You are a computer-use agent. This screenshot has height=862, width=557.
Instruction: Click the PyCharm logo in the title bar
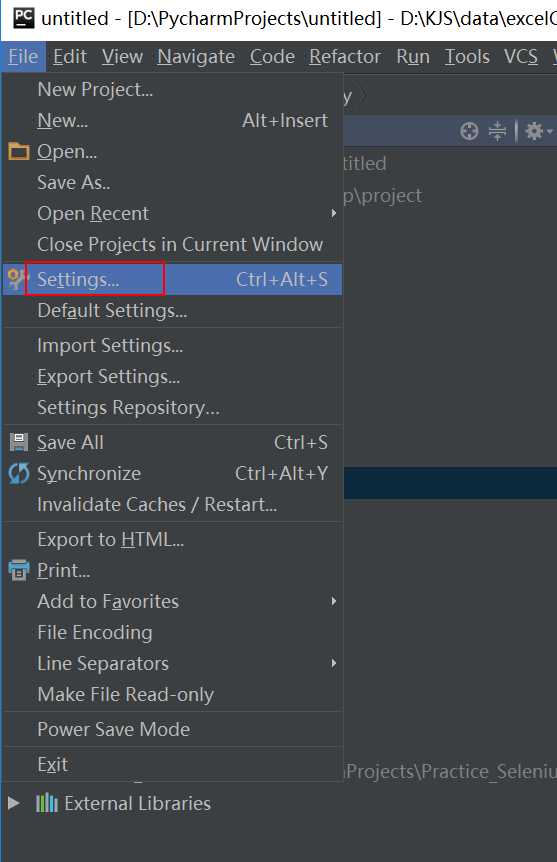24,18
